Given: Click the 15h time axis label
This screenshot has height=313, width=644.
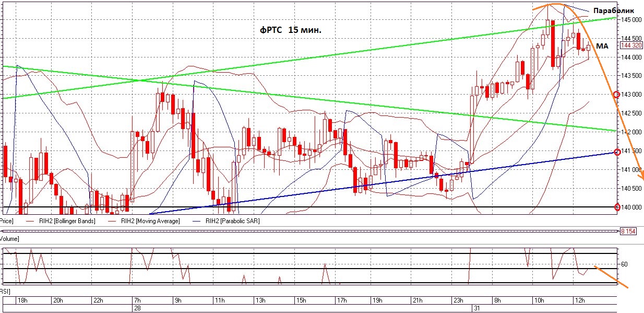Looking at the screenshot, I should (301, 300).
